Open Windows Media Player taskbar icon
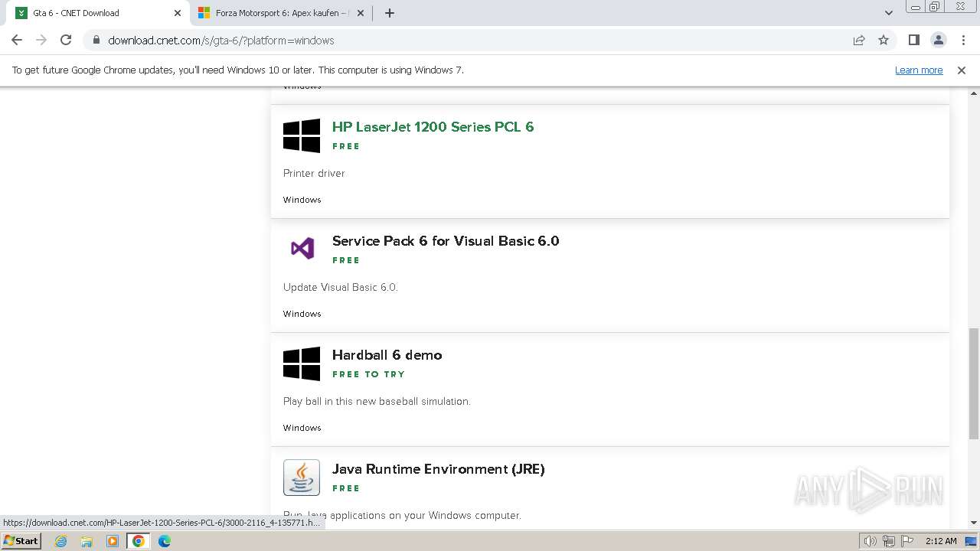This screenshot has height=551, width=980. 113,541
